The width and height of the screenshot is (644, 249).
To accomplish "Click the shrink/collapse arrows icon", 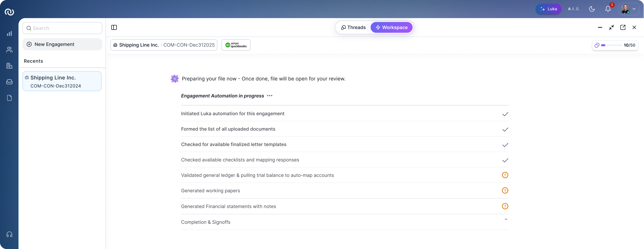I will tap(611, 27).
